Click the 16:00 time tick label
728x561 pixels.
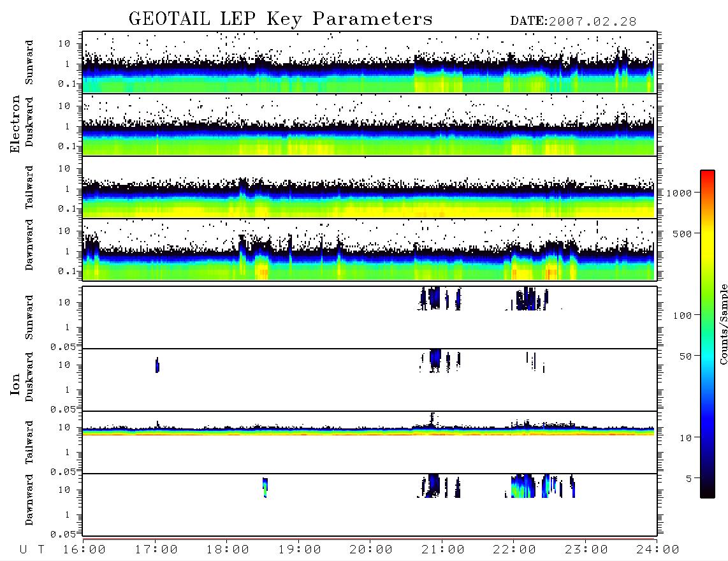(x=85, y=550)
